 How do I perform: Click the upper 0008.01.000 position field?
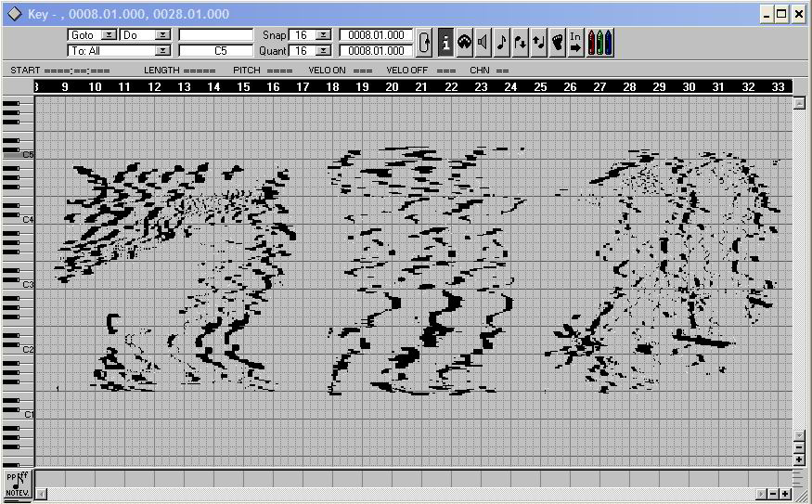tap(376, 34)
